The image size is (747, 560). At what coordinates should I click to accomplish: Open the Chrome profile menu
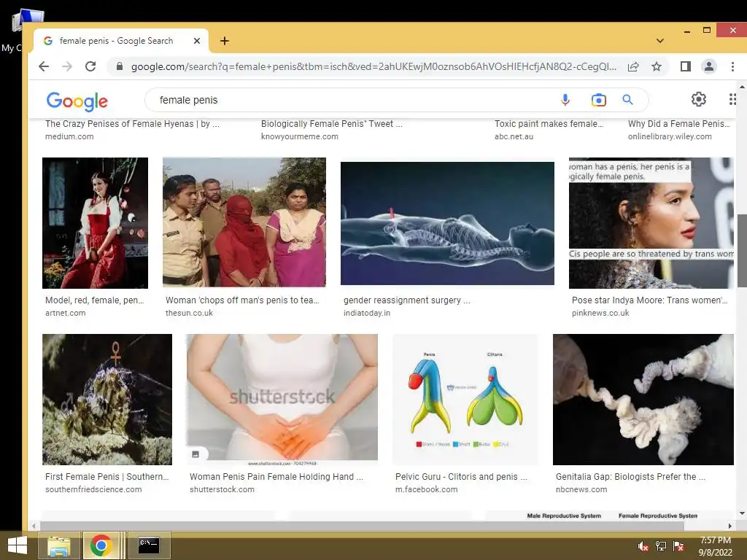[x=709, y=66]
